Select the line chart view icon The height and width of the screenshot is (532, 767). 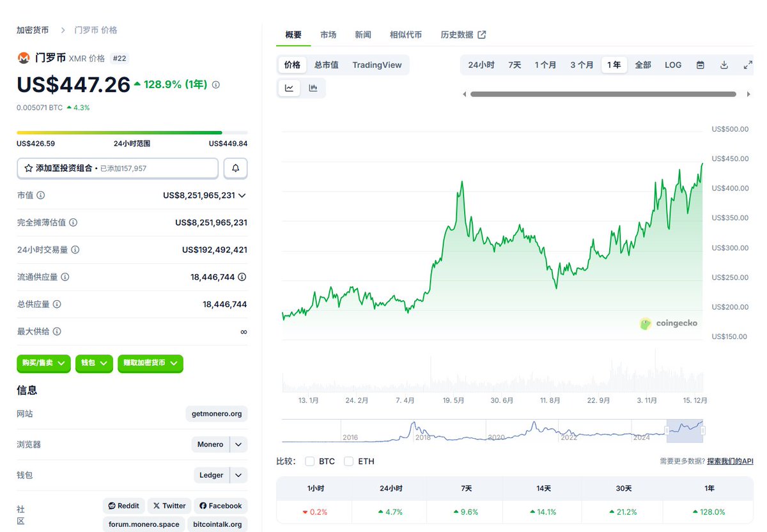[289, 88]
